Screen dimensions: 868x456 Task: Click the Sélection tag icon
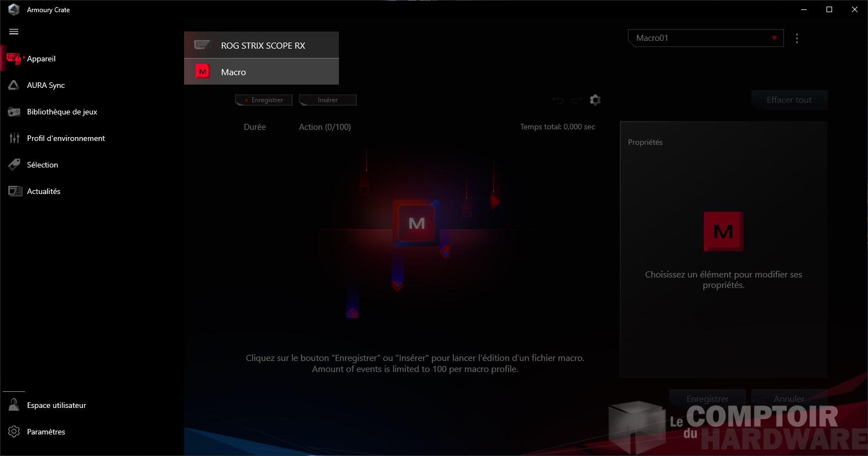[x=14, y=165]
